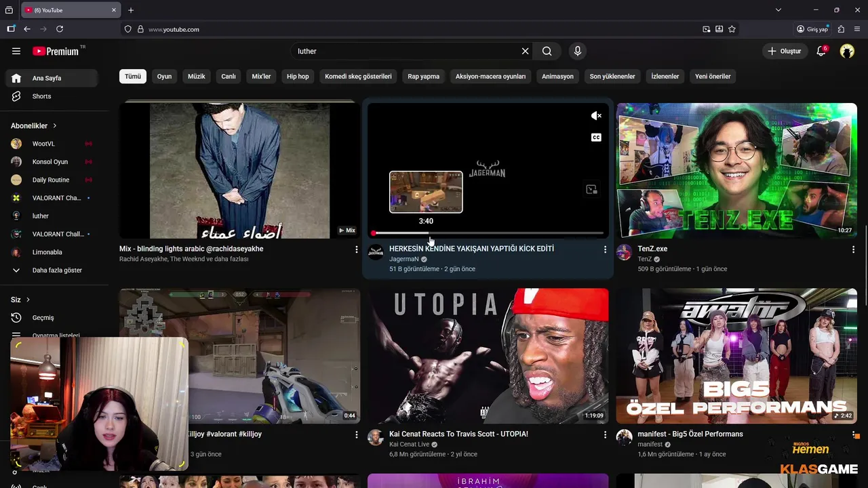Open the list all tabs dropdown arrow
The width and height of the screenshot is (868, 488).
[x=778, y=10]
